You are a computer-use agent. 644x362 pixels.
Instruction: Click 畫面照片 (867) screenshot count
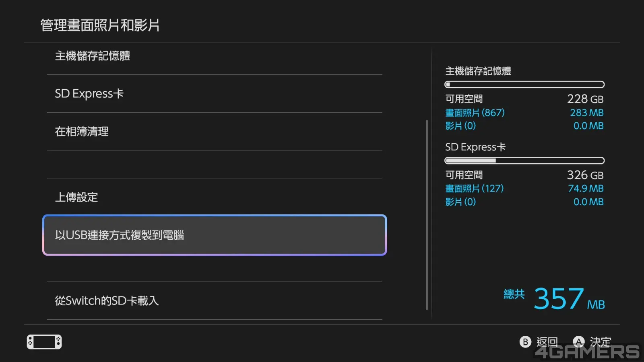475,113
